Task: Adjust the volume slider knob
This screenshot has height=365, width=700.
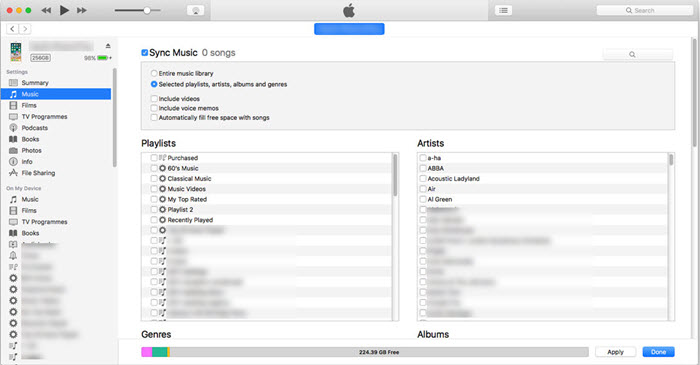Action: 146,10
